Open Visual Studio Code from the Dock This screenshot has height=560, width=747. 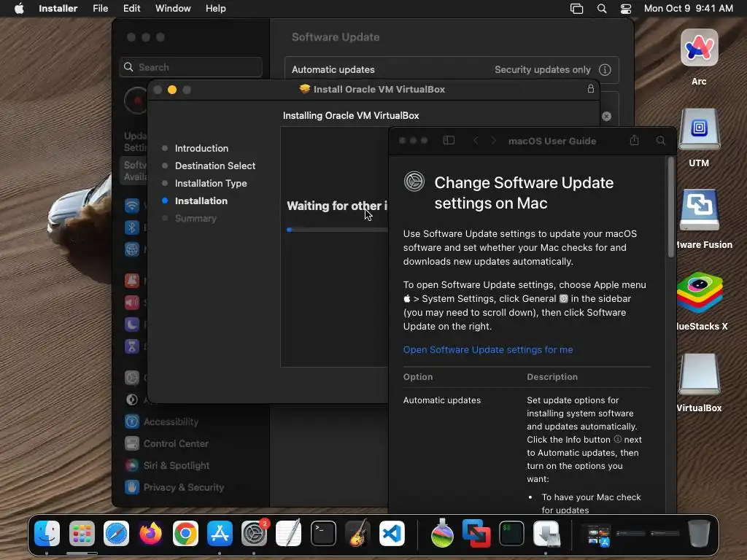392,533
